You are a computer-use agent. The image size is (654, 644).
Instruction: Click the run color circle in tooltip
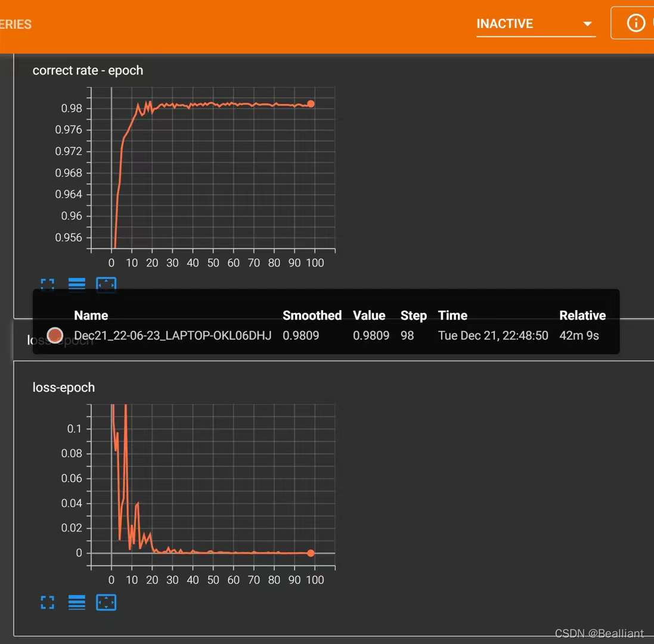pyautogui.click(x=55, y=335)
